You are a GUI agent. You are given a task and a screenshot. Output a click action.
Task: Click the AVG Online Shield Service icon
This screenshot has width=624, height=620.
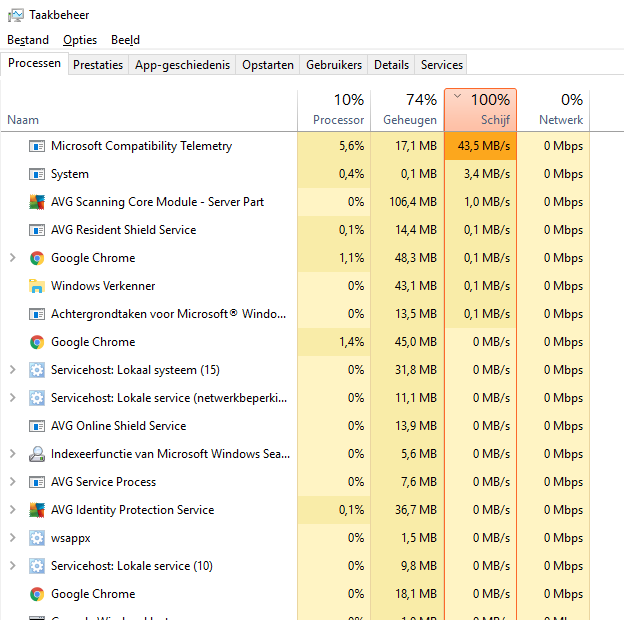click(x=37, y=426)
